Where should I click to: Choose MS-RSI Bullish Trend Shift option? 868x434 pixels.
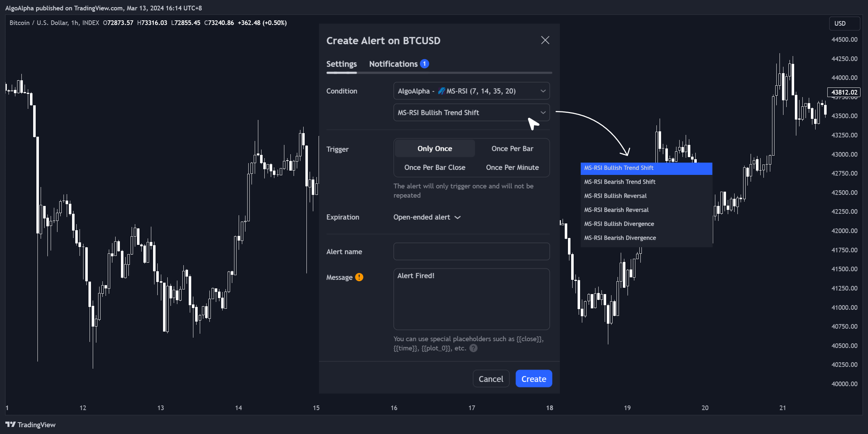(646, 168)
